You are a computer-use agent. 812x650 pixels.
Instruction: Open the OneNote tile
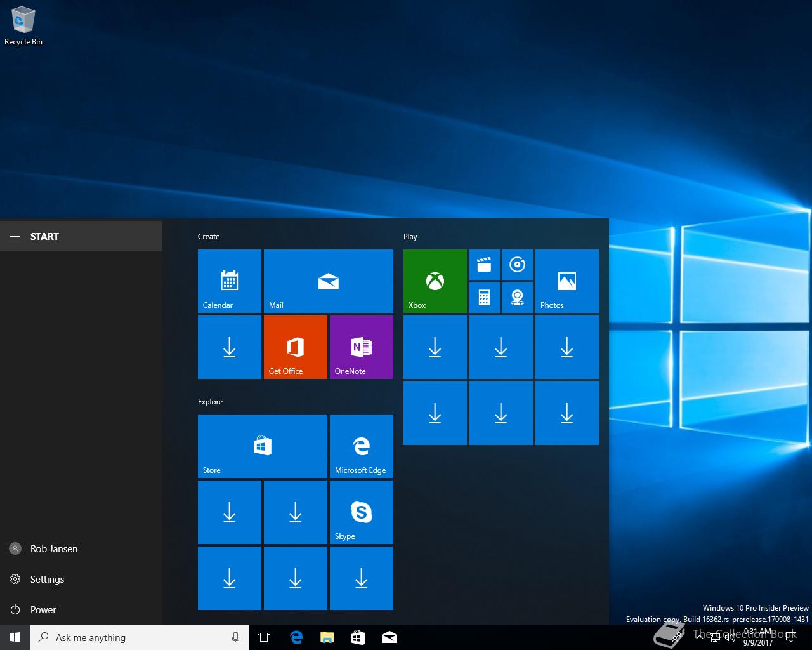362,347
